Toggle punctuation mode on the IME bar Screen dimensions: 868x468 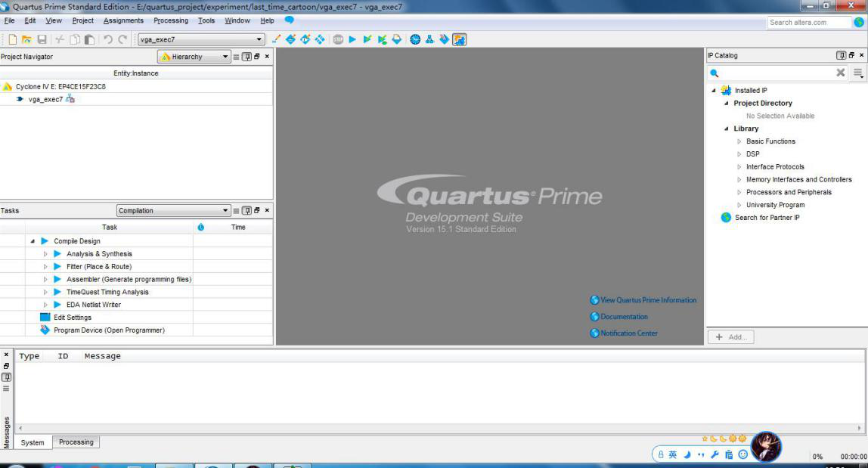pos(701,454)
